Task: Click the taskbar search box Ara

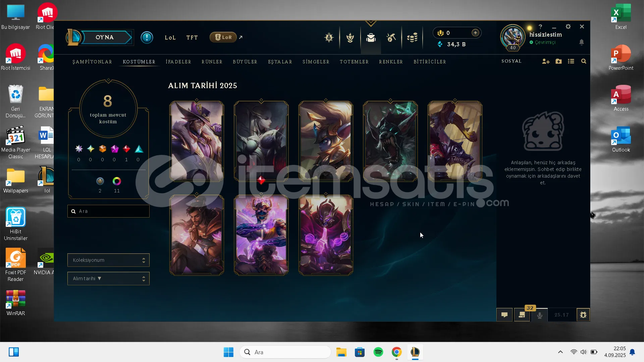Action: coord(285,352)
